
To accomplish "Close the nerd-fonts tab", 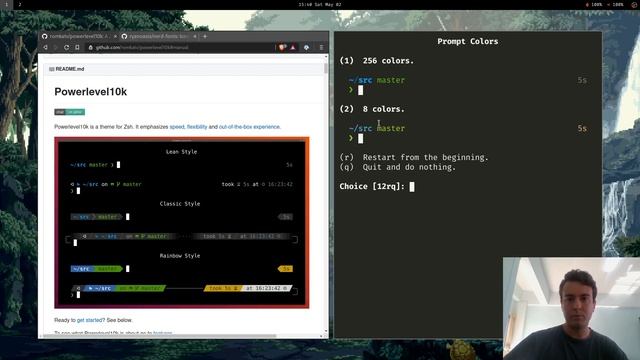I will click(195, 36).
